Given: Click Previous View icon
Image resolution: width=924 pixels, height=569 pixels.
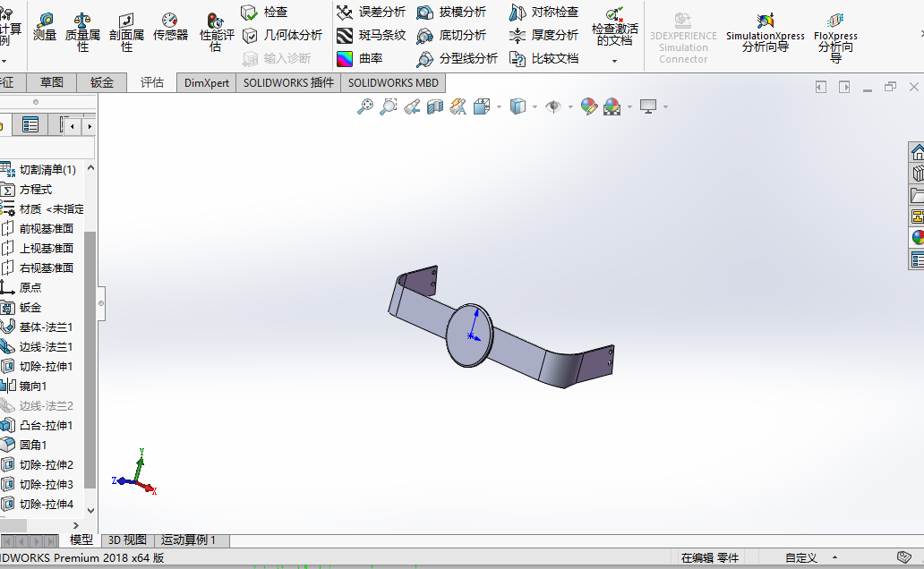Looking at the screenshot, I should [412, 106].
